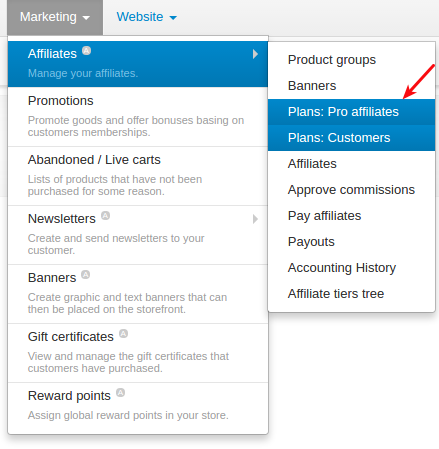
Task: Click the add-on badge beside Reward points
Action: (x=120, y=393)
